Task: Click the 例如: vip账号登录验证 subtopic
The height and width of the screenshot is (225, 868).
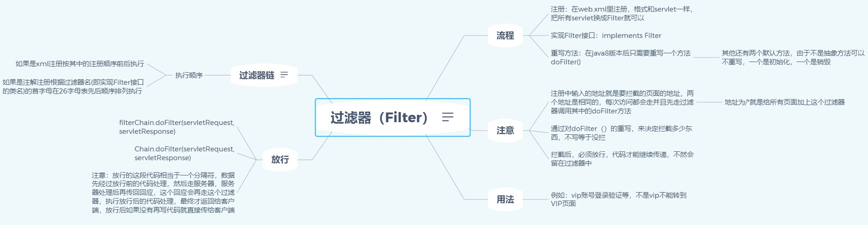Action: (618, 200)
